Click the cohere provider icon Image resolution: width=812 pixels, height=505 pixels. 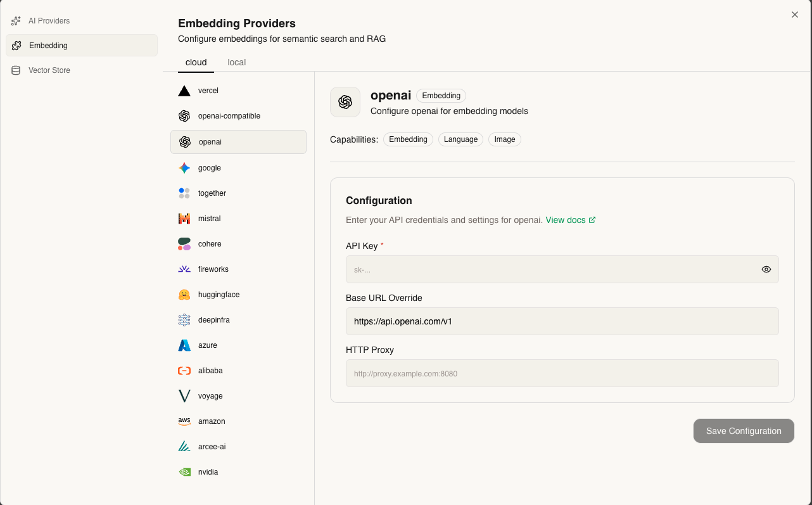(x=184, y=243)
